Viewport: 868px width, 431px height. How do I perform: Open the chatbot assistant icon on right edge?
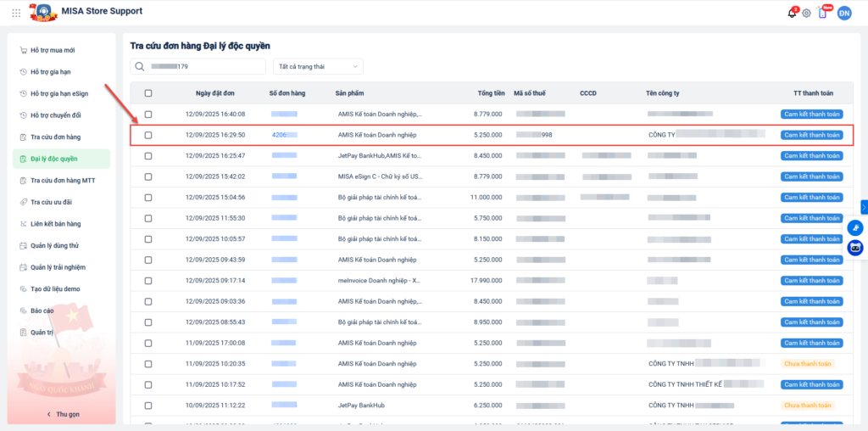tap(855, 248)
